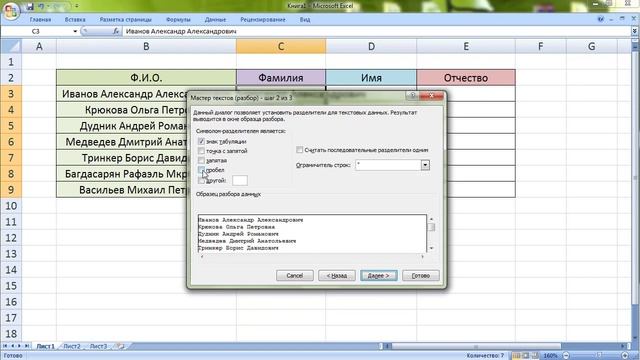This screenshot has height=360, width=640.
Task: Click preview horizontal scrollbar left arrow
Action: coord(202,256)
